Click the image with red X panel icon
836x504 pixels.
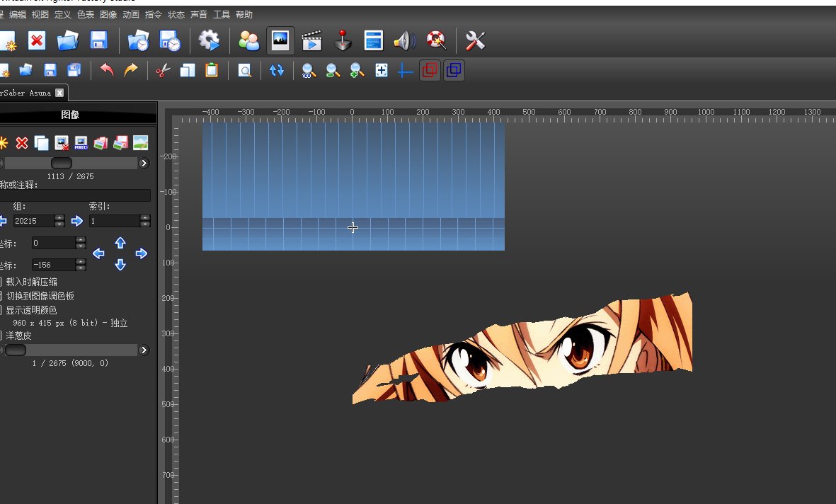coord(62,143)
